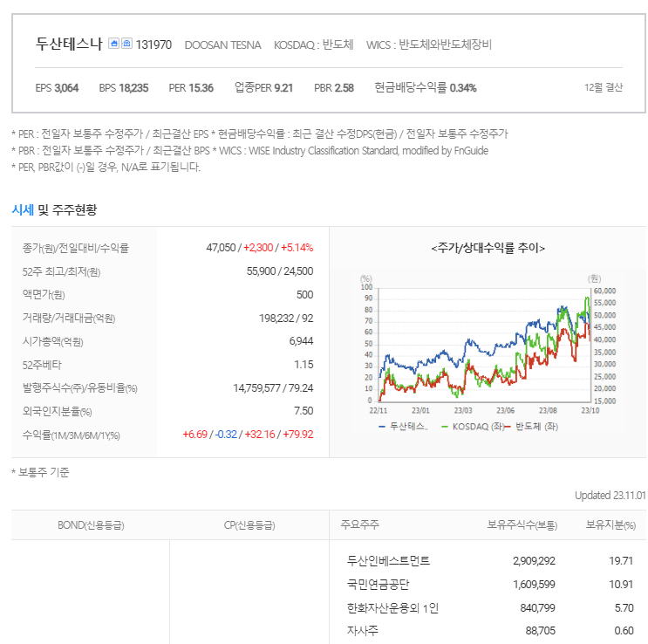Click the 주가/상대수익률 추이 chart title
Screen dimensions: 648x644
pyautogui.click(x=488, y=248)
